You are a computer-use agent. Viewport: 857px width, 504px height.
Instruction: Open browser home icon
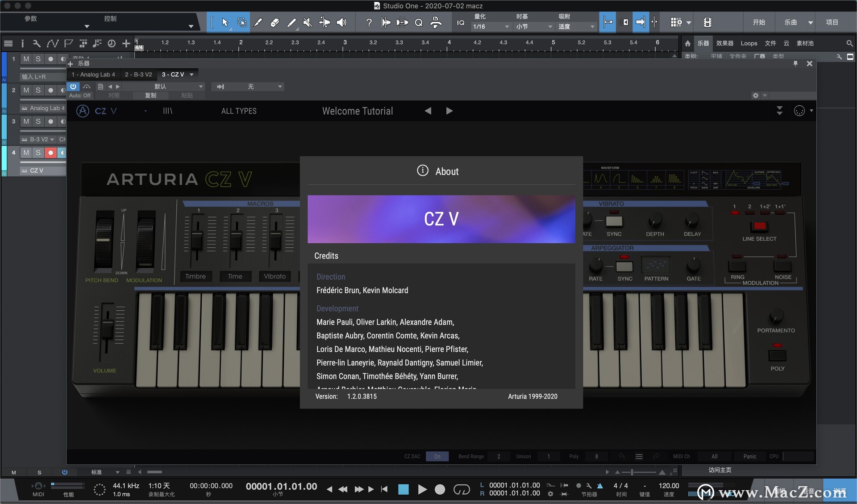[688, 43]
